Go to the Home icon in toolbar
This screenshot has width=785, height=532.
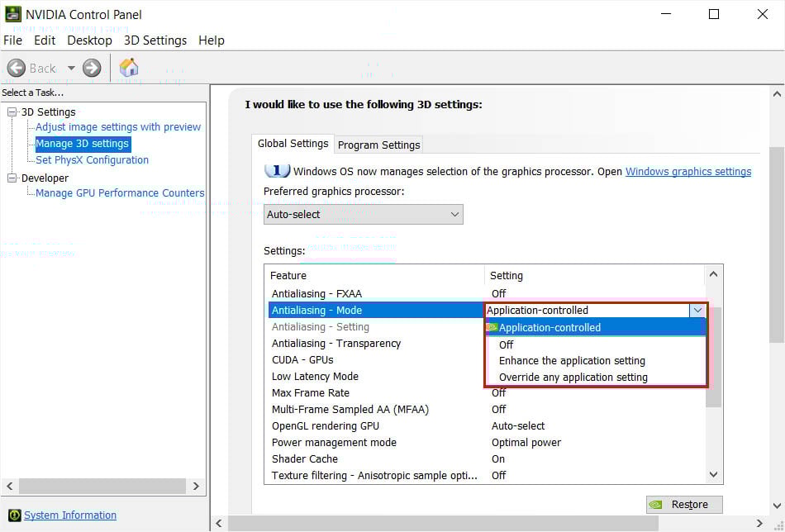pyautogui.click(x=129, y=67)
